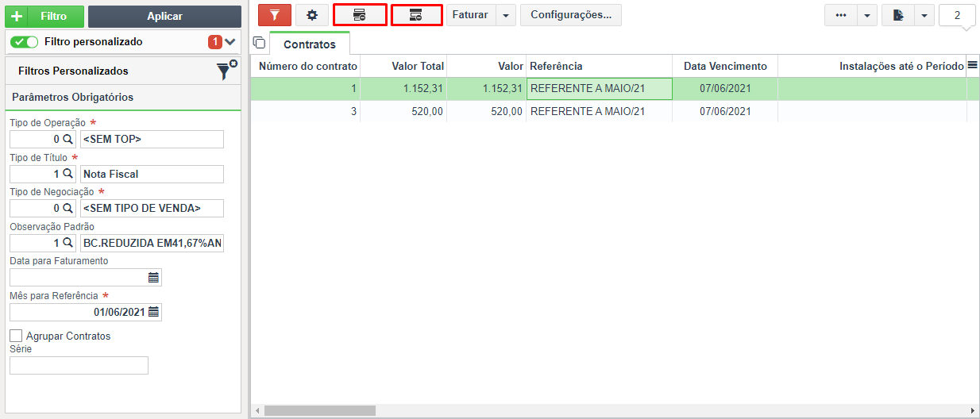
Task: Toggle the Filtro personalizado switch
Action: (x=25, y=41)
